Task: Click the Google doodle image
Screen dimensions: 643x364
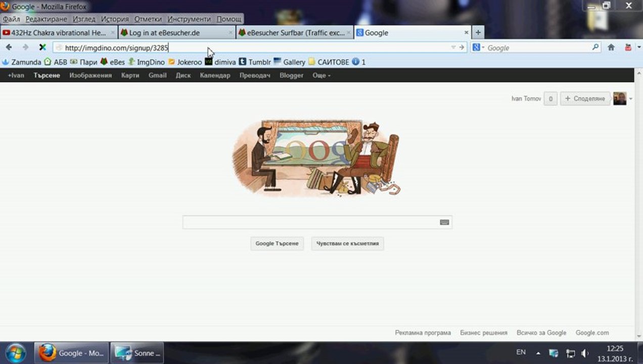Action: (316, 157)
